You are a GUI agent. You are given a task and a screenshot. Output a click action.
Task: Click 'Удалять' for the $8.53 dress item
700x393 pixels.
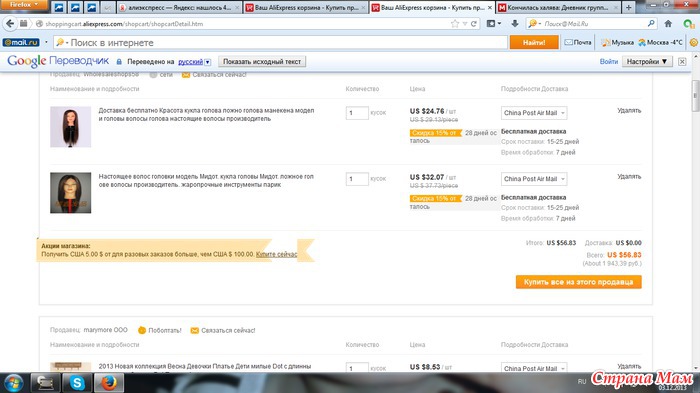click(629, 366)
